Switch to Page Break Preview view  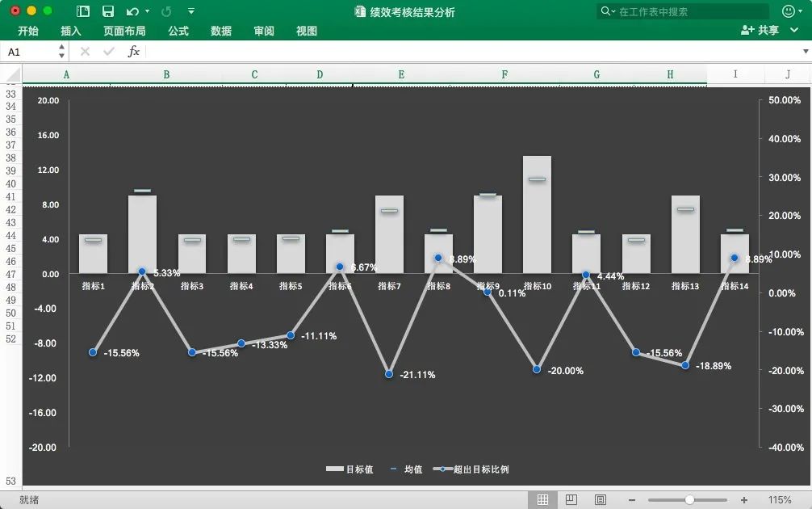tap(600, 500)
